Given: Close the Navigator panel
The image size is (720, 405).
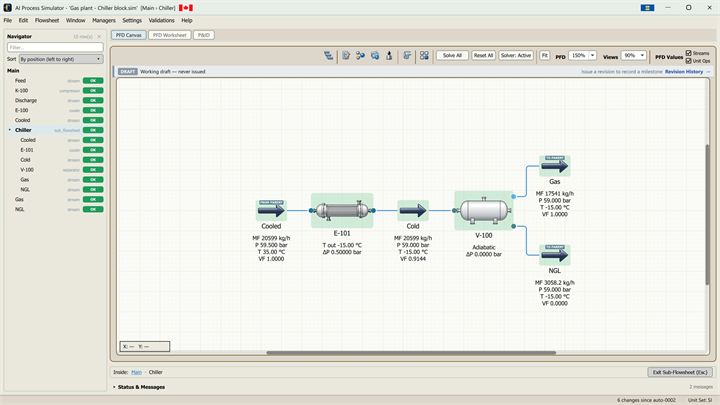Looking at the screenshot, I should [99, 36].
